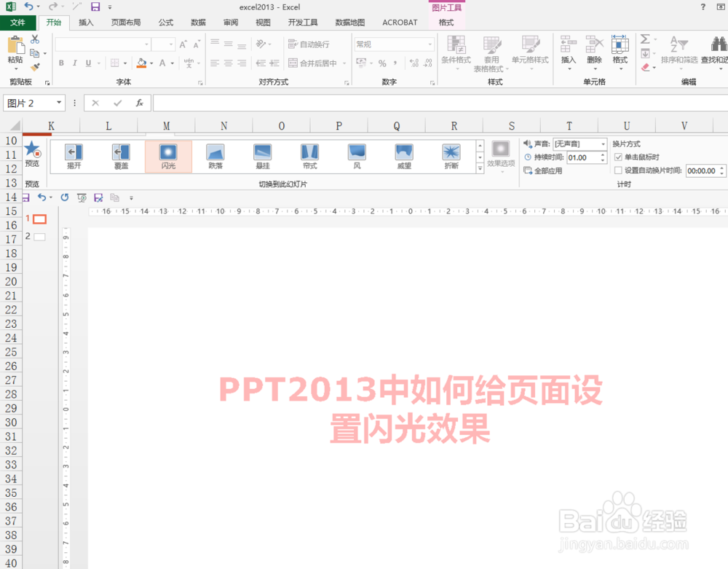728x569 pixels.
Task: Click the Increase Font Size icon
Action: pos(183,44)
